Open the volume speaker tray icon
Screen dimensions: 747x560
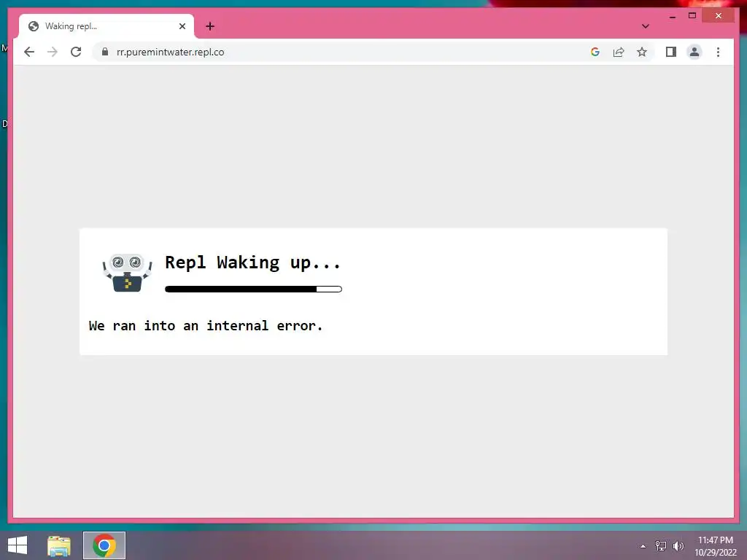pyautogui.click(x=678, y=546)
